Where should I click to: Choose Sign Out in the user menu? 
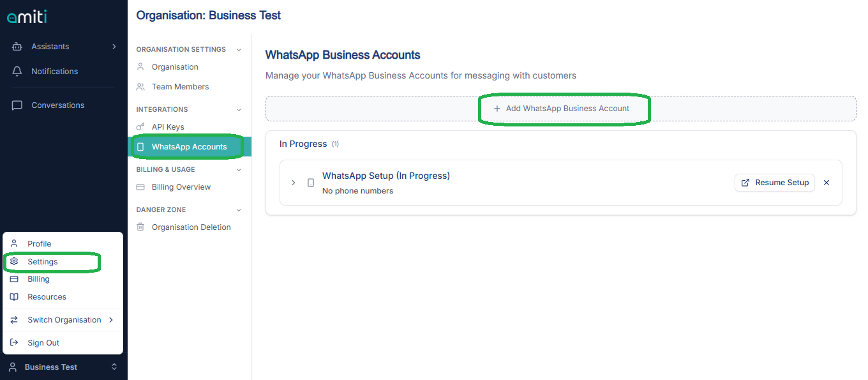[43, 343]
